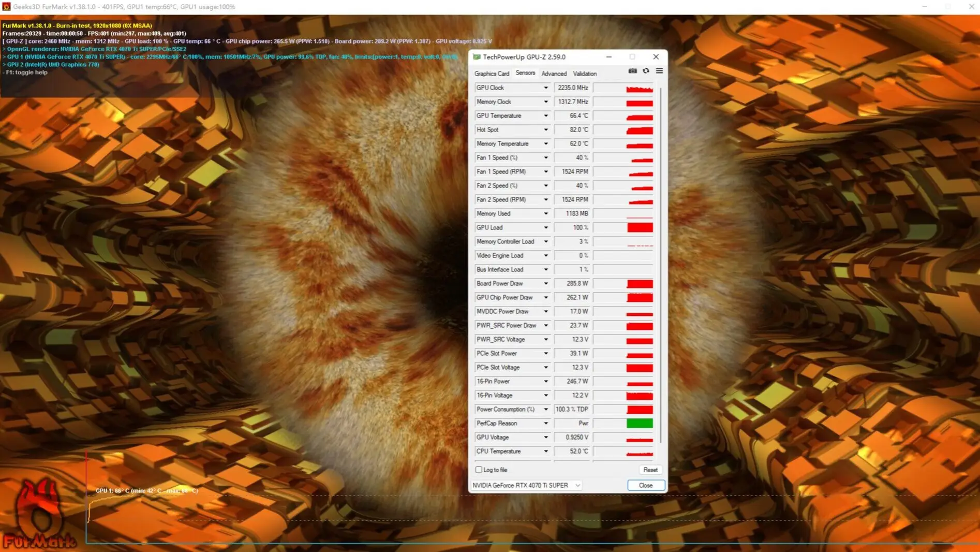
Task: Expand the CPU Temperature sensor dropdown
Action: 545,452
